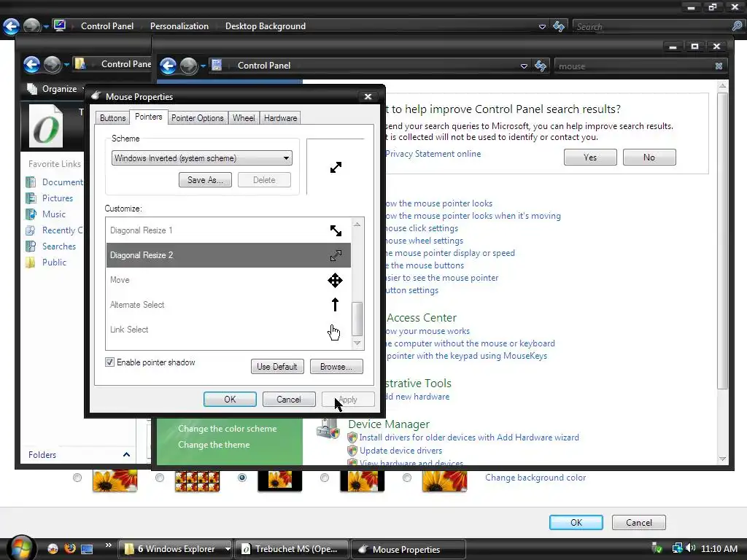747x560 pixels.
Task: Close the Mouse Properties dialog
Action: coord(368,97)
